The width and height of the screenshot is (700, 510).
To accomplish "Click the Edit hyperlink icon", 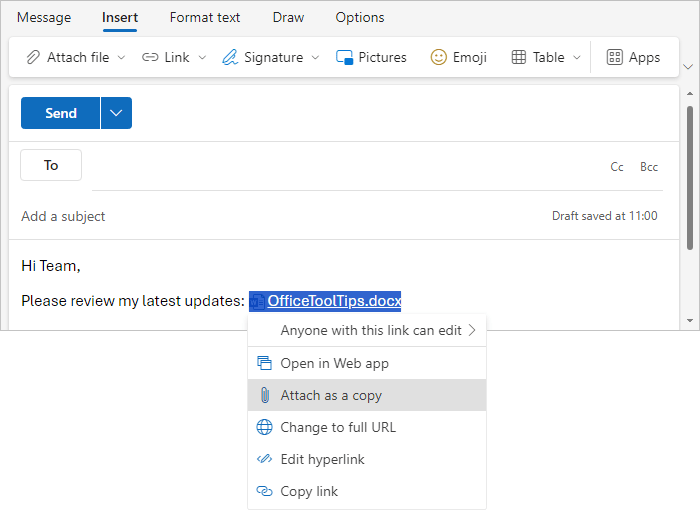I will (x=264, y=459).
